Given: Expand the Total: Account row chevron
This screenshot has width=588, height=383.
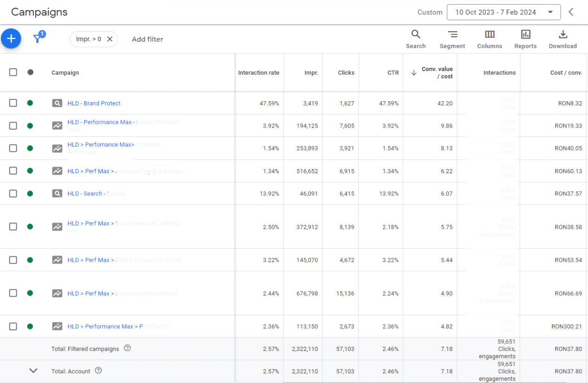Looking at the screenshot, I should click(x=33, y=370).
